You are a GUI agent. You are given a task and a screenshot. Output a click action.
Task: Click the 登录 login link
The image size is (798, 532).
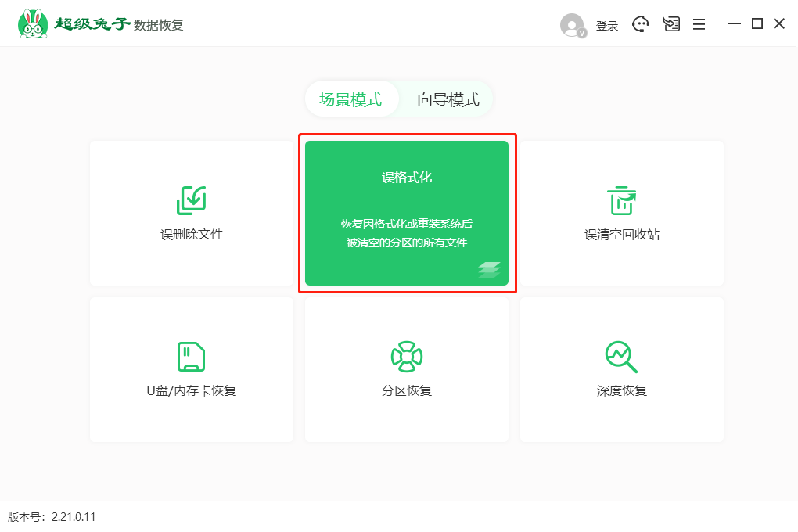pyautogui.click(x=607, y=26)
